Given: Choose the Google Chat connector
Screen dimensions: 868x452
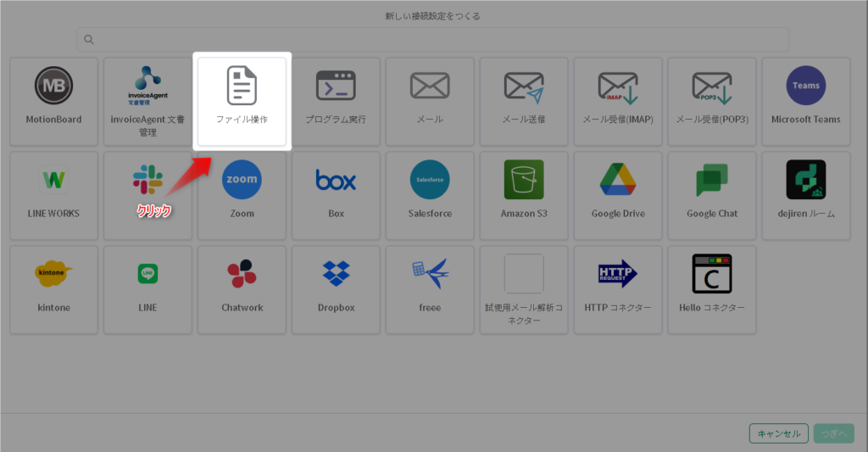Looking at the screenshot, I should 712,196.
